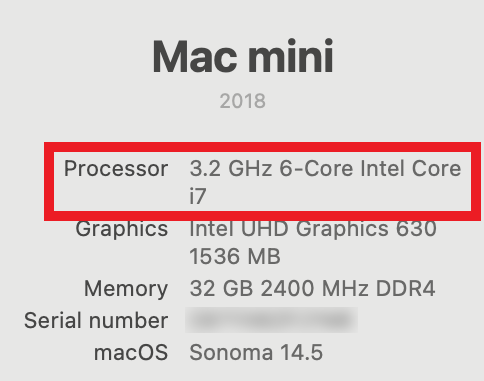Screen dimensions: 484x381
Task: Select the Intel UHD Graphics 630 text
Action: [313, 229]
